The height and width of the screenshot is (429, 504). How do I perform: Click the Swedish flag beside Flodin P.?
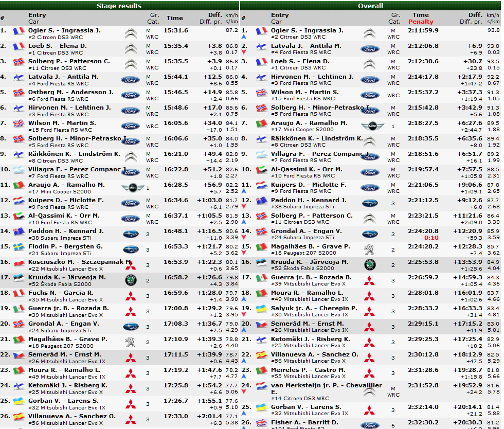click(x=19, y=247)
